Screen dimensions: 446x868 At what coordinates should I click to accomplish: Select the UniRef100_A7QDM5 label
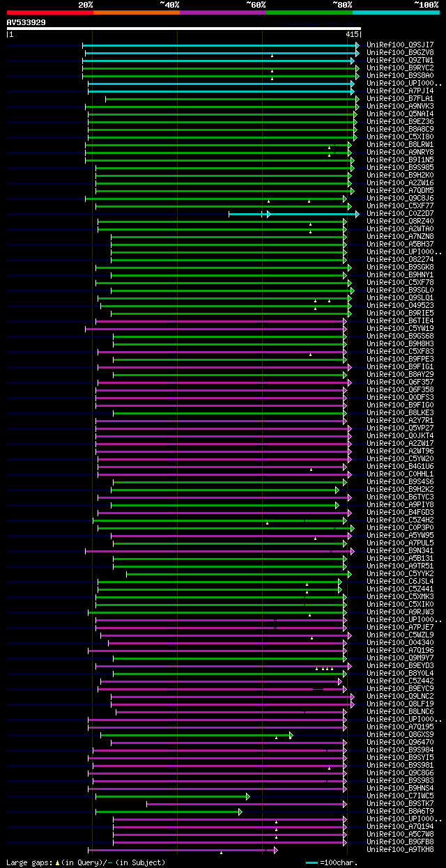400,190
